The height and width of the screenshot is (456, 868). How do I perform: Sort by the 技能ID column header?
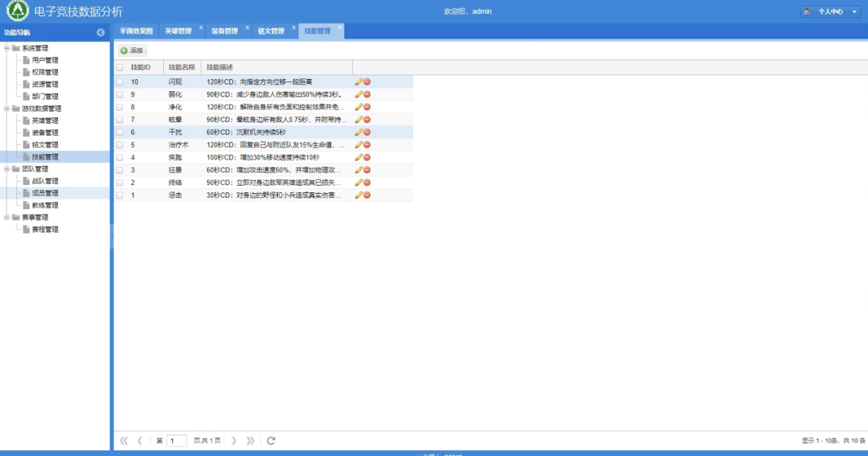point(144,67)
